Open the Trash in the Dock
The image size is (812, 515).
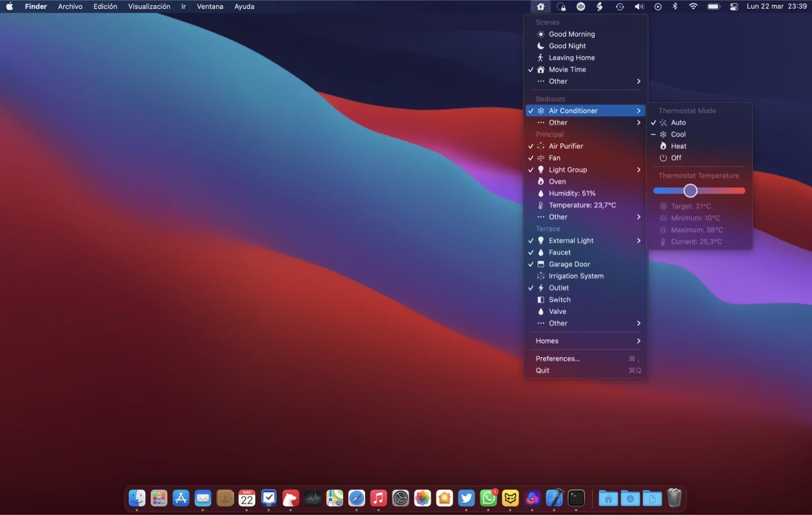pos(674,498)
